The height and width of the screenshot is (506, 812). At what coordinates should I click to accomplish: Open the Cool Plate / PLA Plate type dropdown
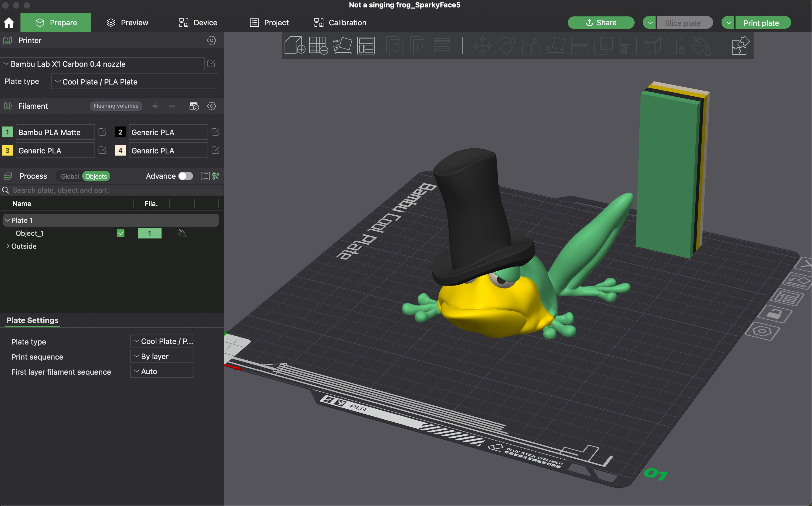[x=135, y=82]
